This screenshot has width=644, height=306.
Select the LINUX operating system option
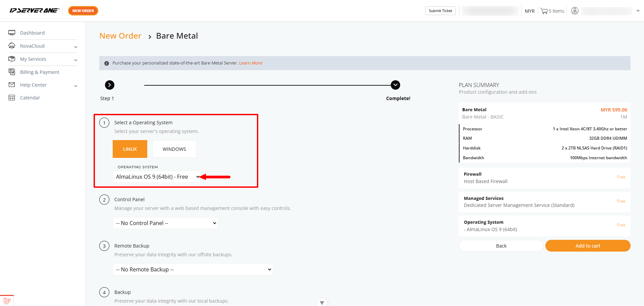(130, 149)
